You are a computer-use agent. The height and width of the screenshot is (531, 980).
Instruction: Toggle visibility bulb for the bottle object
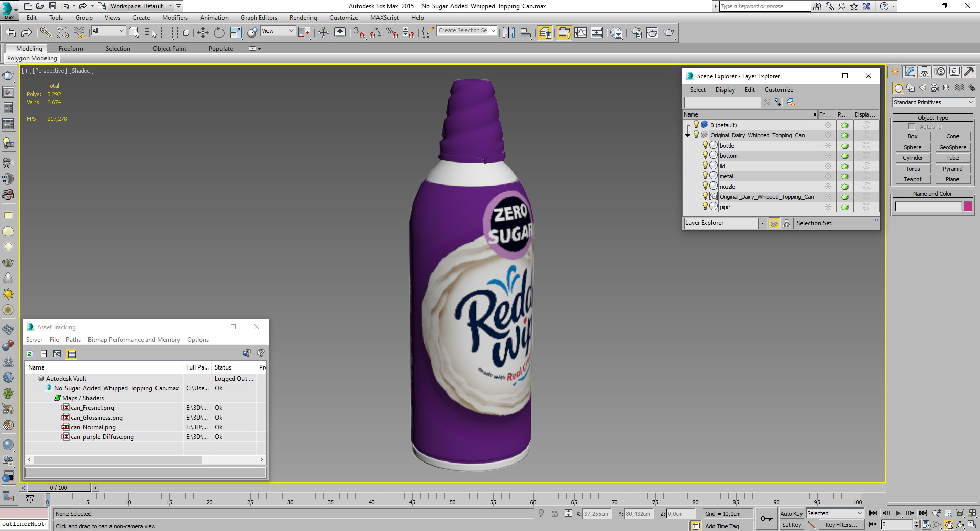click(705, 145)
